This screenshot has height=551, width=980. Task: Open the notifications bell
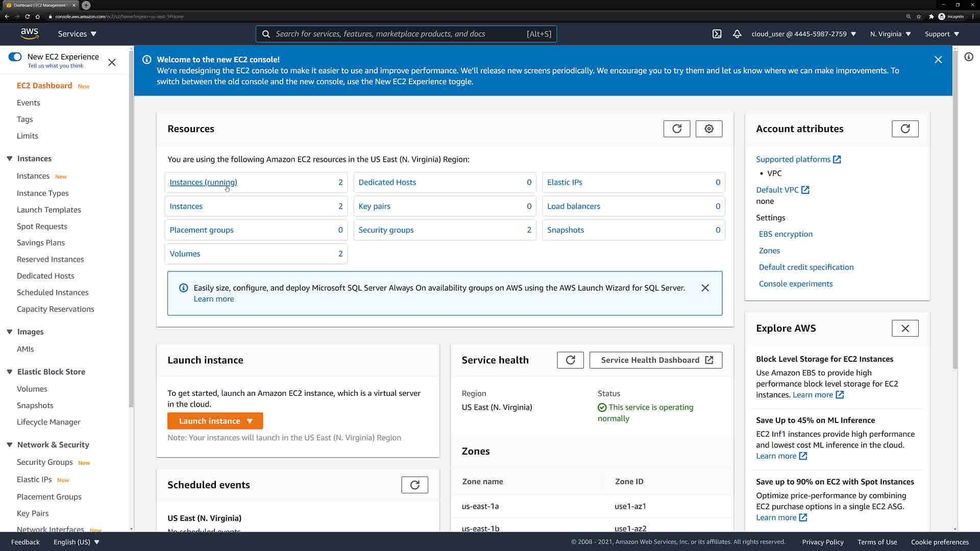[x=737, y=34]
